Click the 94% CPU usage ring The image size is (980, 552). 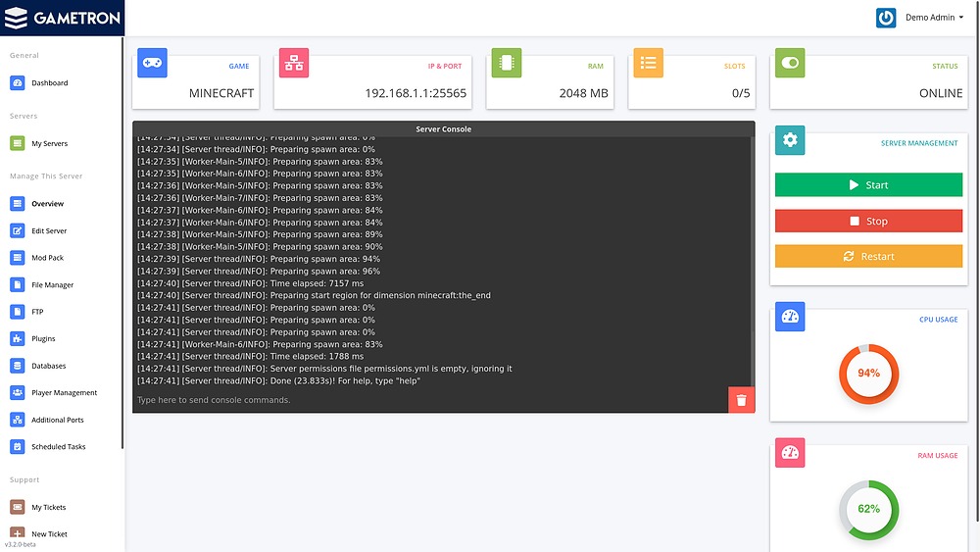coord(868,374)
